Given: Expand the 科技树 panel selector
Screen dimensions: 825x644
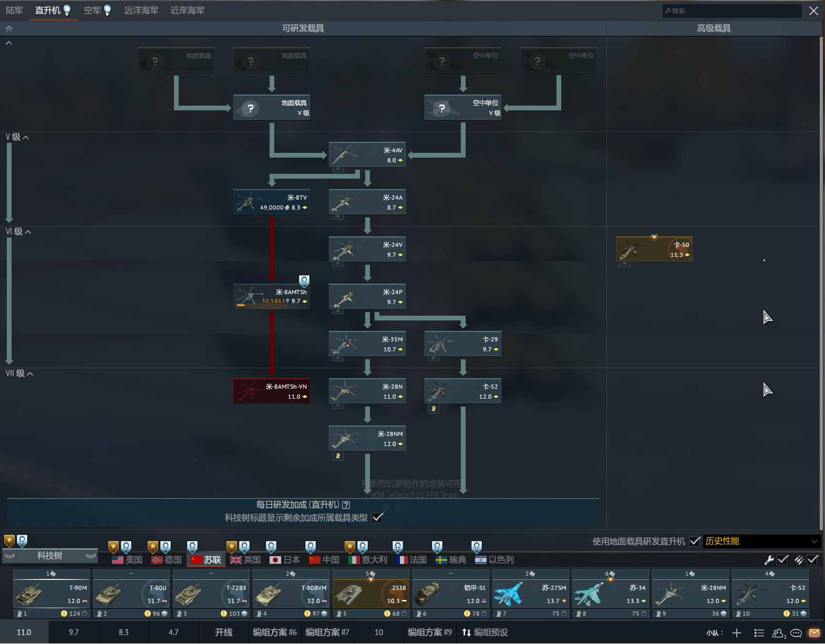Looking at the screenshot, I should pos(50,556).
